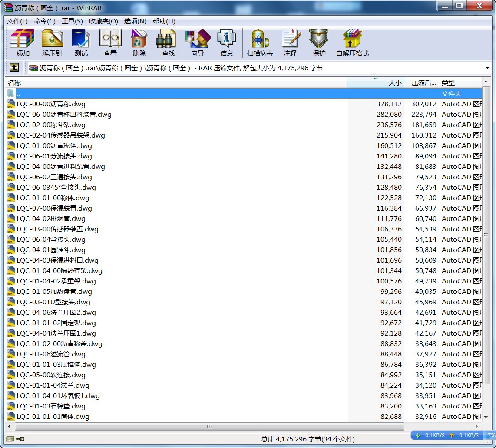Click the vertical scrollbar down arrow

point(486,417)
